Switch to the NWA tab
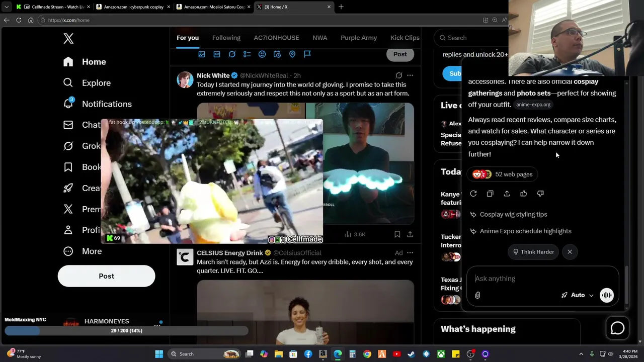 click(320, 38)
